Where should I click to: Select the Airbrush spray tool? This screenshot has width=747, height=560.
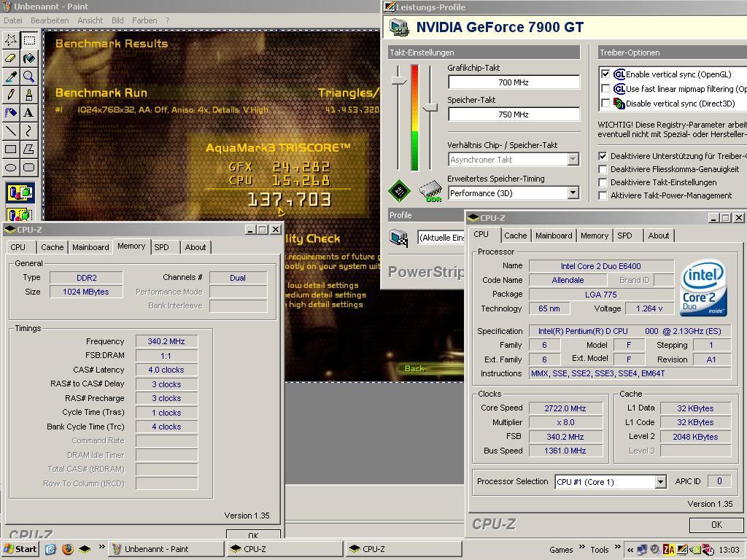[11, 112]
